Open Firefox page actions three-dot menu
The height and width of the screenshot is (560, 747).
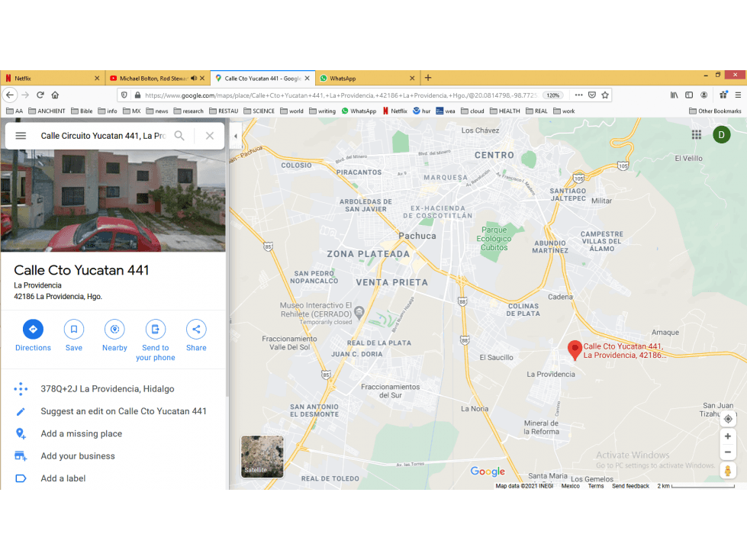(x=578, y=95)
